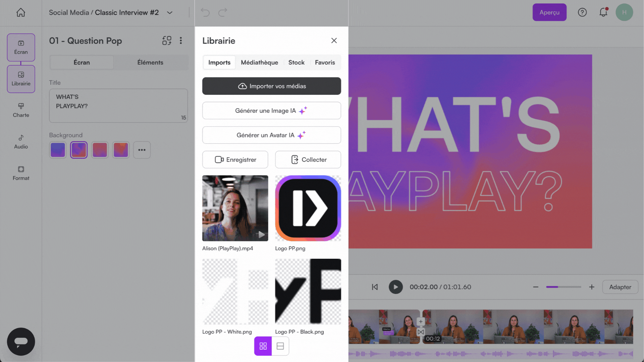Select the first blue background swatch

click(x=58, y=150)
